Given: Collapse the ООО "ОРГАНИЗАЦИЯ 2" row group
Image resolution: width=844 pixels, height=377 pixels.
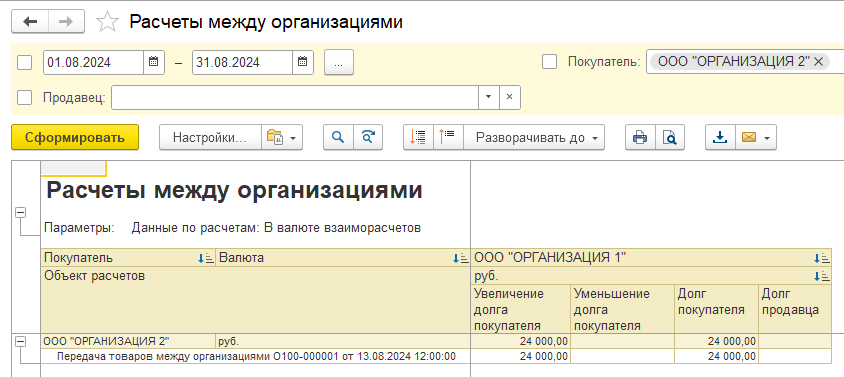Looking at the screenshot, I should coord(20,341).
